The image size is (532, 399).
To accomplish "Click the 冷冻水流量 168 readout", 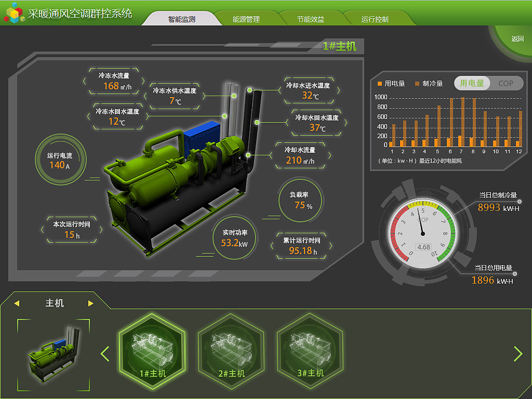I will click(114, 82).
